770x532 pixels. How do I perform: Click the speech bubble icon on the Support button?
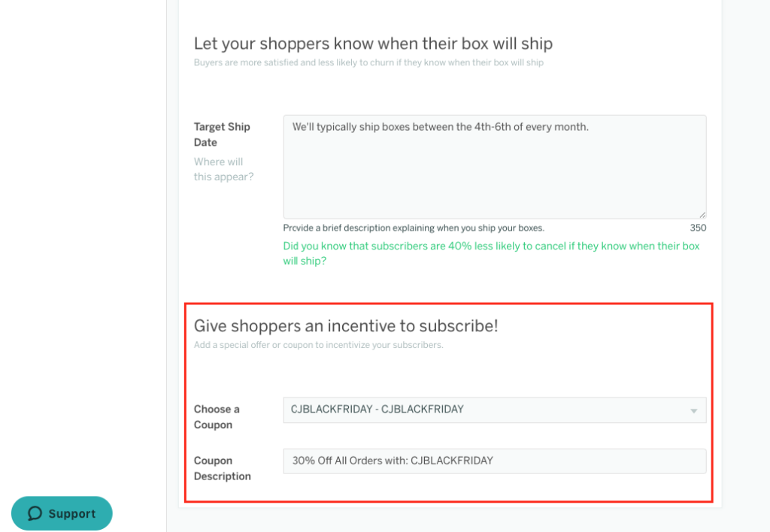pos(35,513)
